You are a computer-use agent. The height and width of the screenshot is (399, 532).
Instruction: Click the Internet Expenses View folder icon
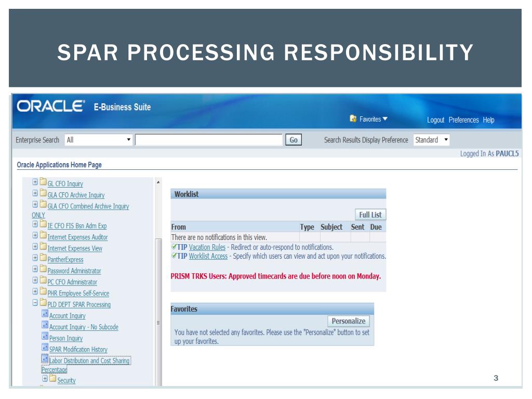[43, 246]
